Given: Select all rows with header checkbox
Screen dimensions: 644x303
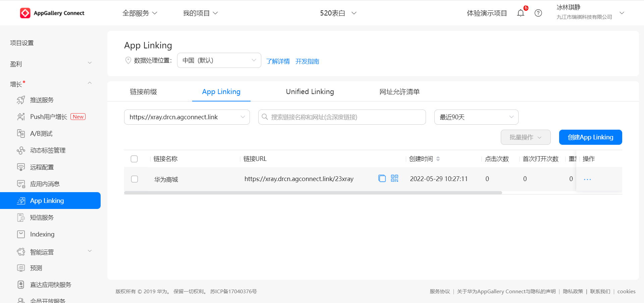Looking at the screenshot, I should click(x=134, y=159).
